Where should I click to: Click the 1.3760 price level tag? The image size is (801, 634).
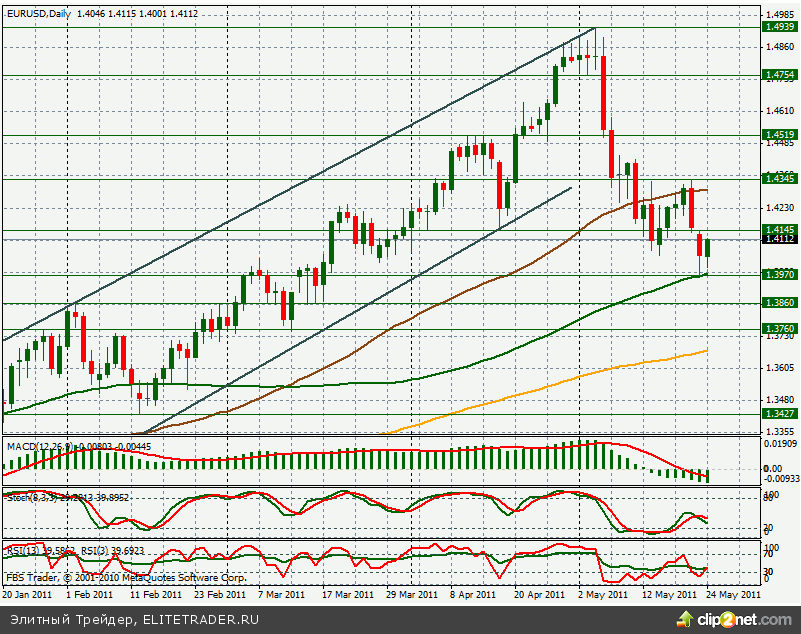tap(778, 328)
